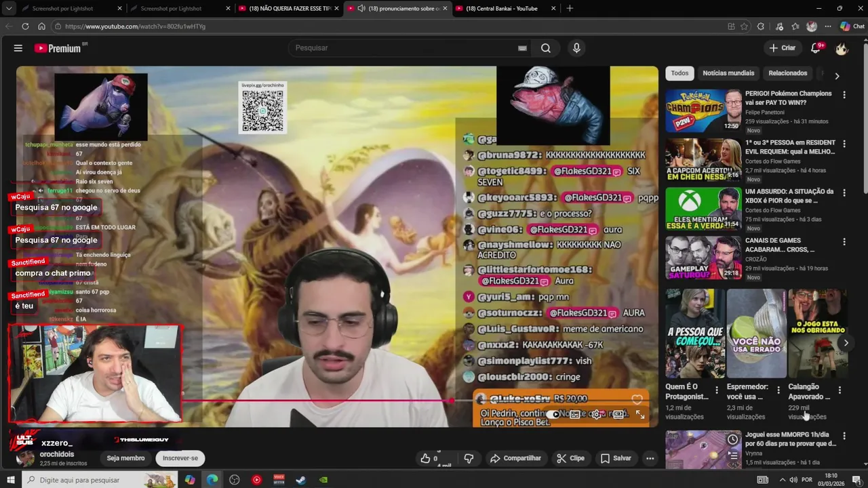Open the YouTube hamburger guide menu
Viewport: 868px width, 488px height.
point(18,48)
